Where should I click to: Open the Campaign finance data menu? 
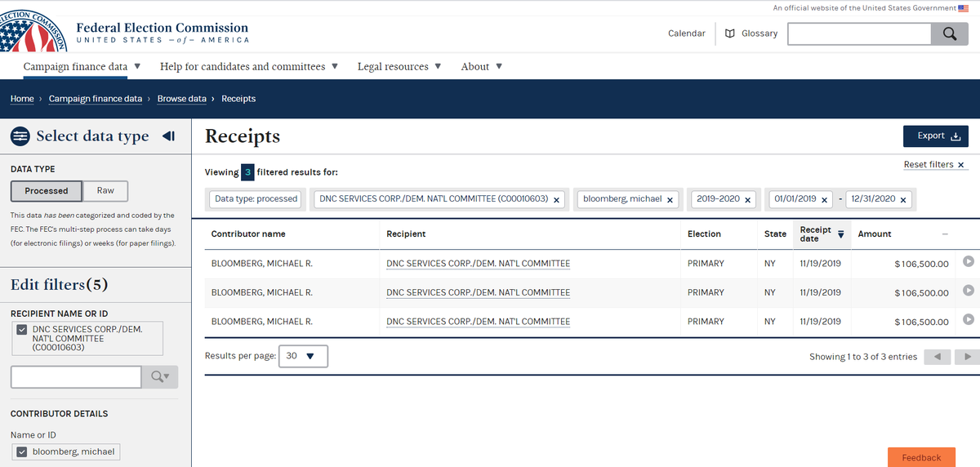(x=82, y=66)
